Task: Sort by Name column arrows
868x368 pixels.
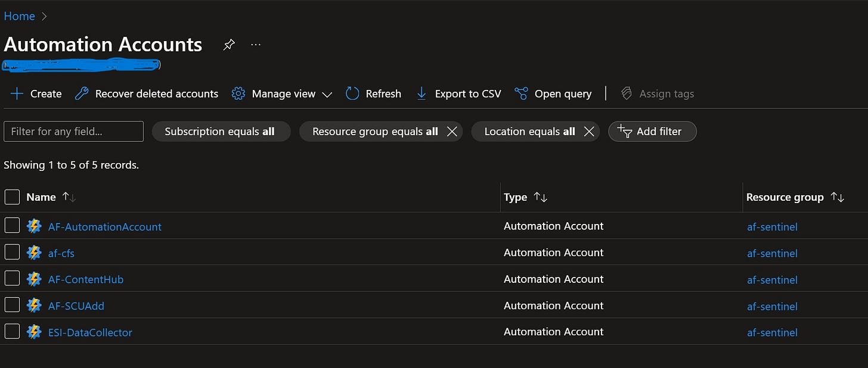Action: click(69, 197)
